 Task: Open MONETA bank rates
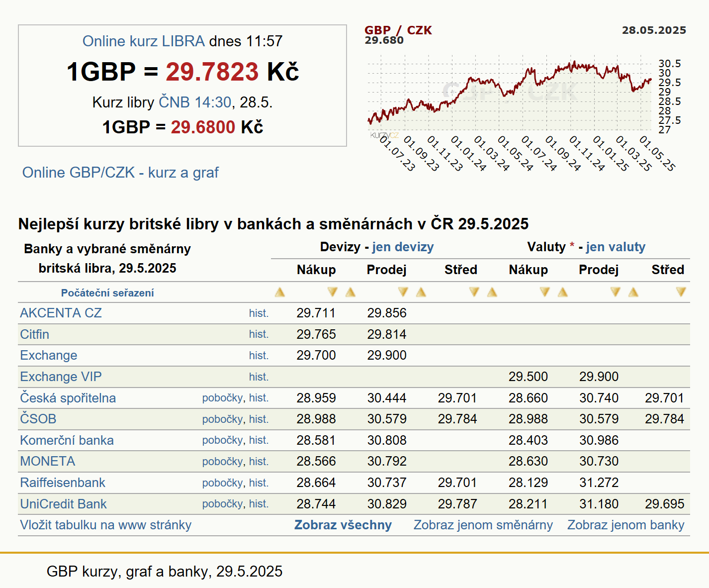click(x=47, y=461)
